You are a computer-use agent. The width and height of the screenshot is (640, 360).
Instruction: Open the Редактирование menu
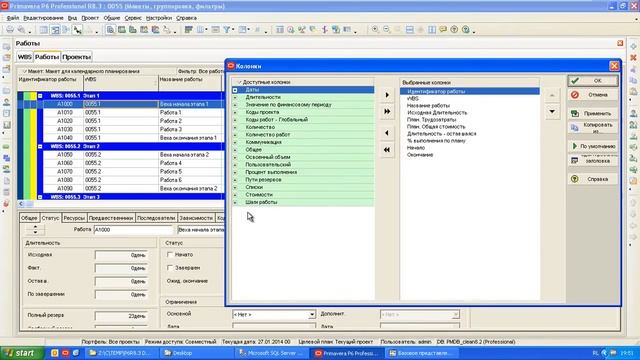[x=43, y=18]
